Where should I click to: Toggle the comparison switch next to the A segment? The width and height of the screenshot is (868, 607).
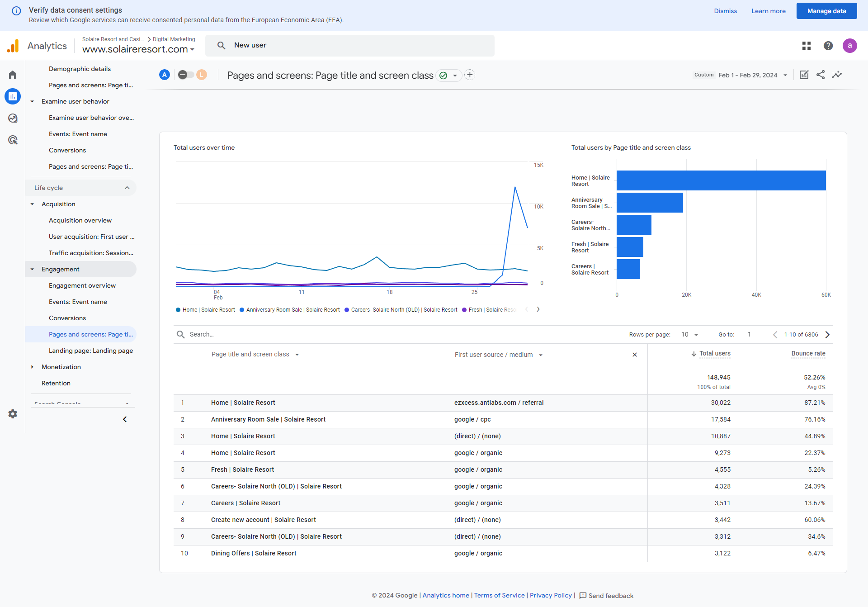coord(186,75)
